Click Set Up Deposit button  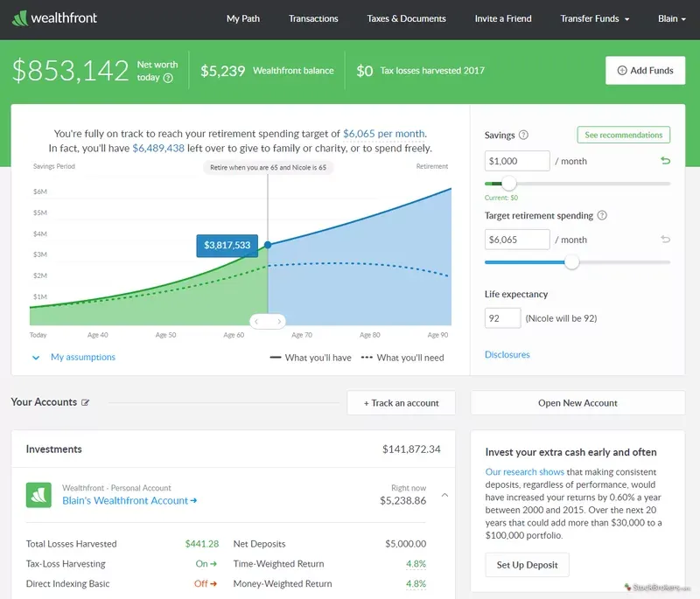(x=527, y=565)
